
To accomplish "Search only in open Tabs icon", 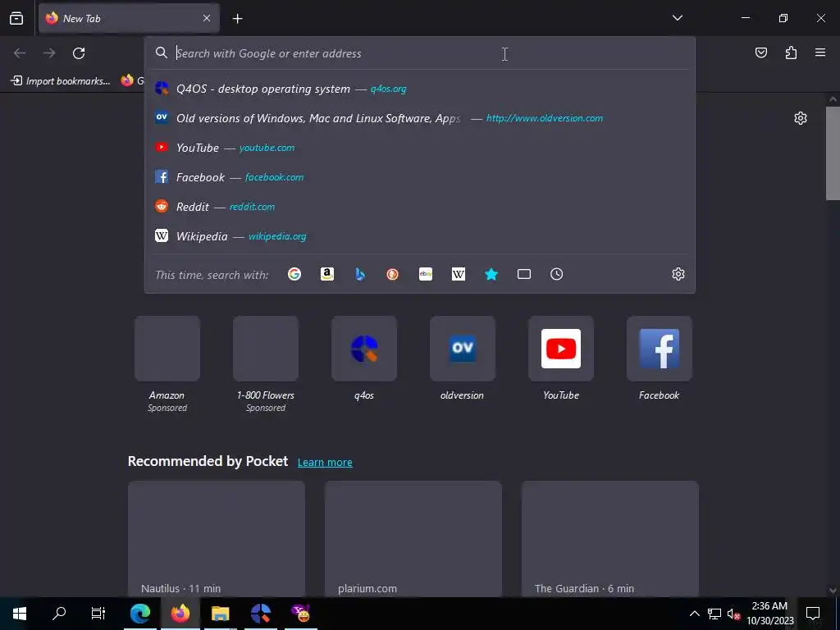I will 524,274.
